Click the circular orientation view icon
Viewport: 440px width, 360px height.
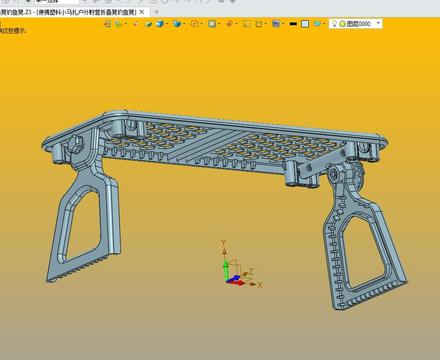(195, 24)
